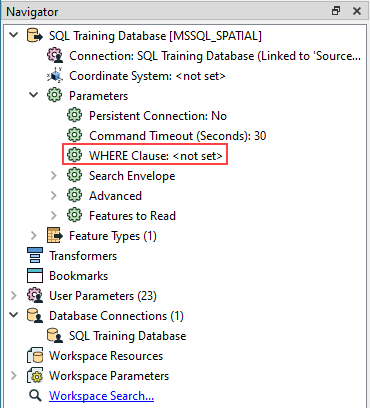Click the Coordinate System axes icon
370x408 pixels.
coord(55,75)
